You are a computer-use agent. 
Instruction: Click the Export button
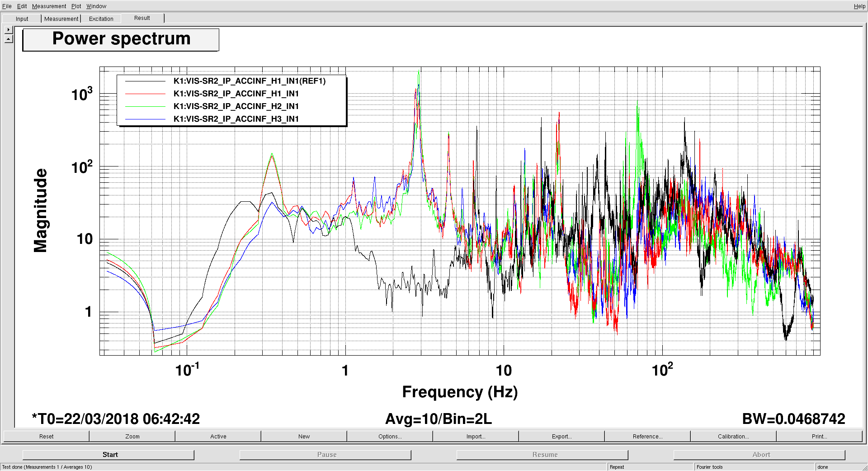(562, 436)
